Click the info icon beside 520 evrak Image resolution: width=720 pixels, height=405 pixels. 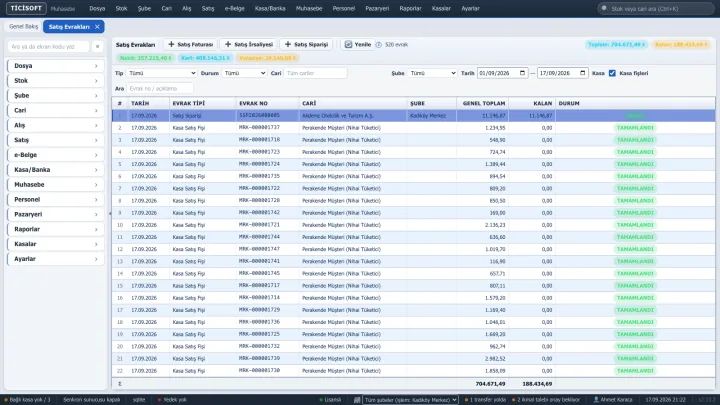(379, 45)
